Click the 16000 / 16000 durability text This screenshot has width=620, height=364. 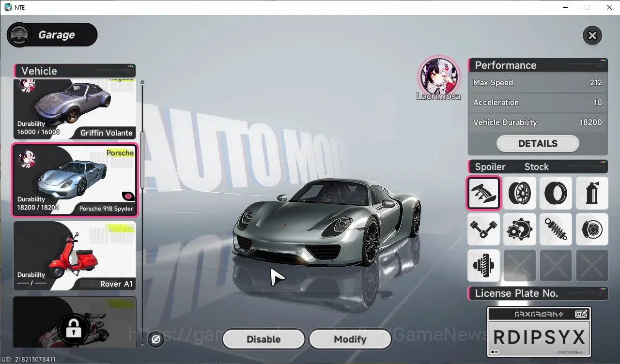39,132
